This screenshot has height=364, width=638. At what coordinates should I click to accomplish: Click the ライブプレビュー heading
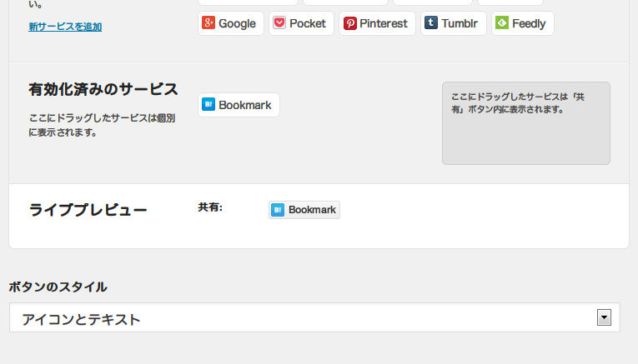tap(88, 210)
